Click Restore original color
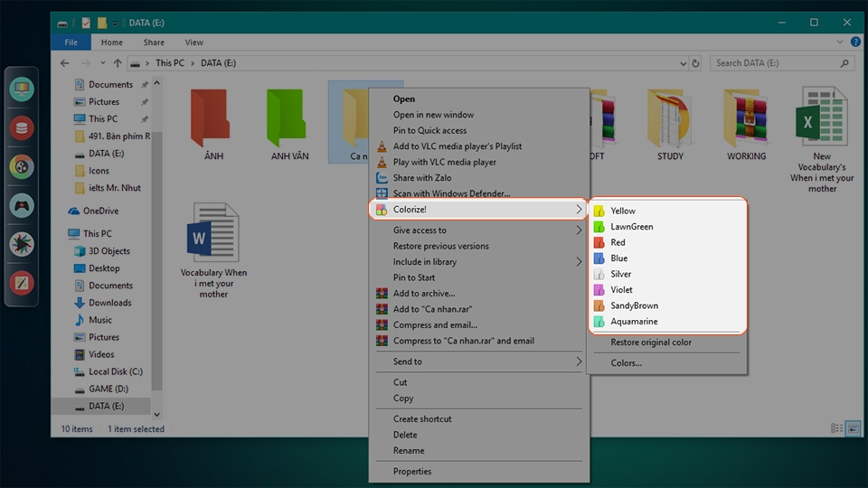868x488 pixels. pyautogui.click(x=651, y=343)
